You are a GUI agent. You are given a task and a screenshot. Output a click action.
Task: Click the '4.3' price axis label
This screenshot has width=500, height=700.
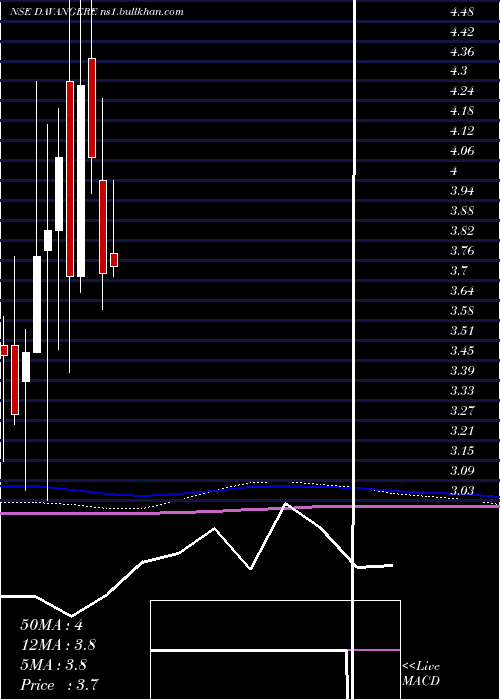tap(458, 71)
